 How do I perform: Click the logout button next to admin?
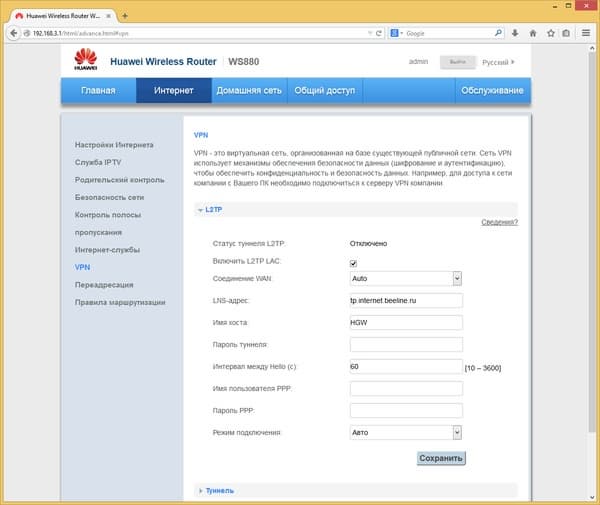458,62
